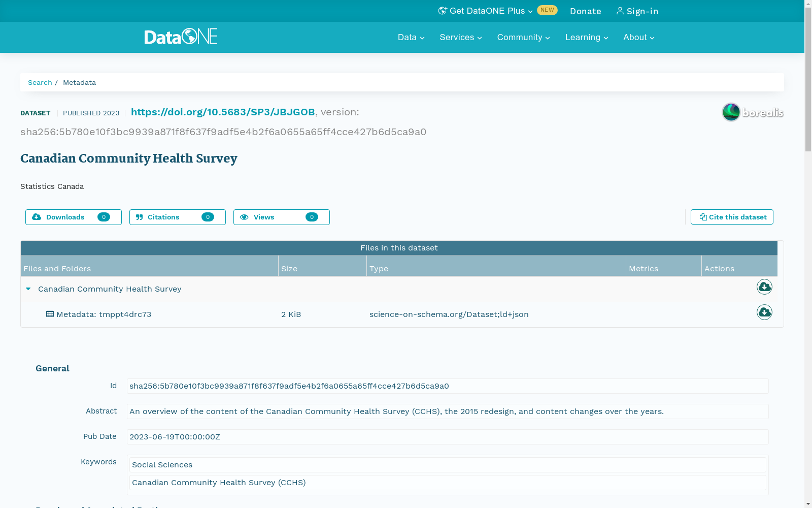Go back to Search via breadcrumb
This screenshot has width=812, height=508.
(40, 82)
